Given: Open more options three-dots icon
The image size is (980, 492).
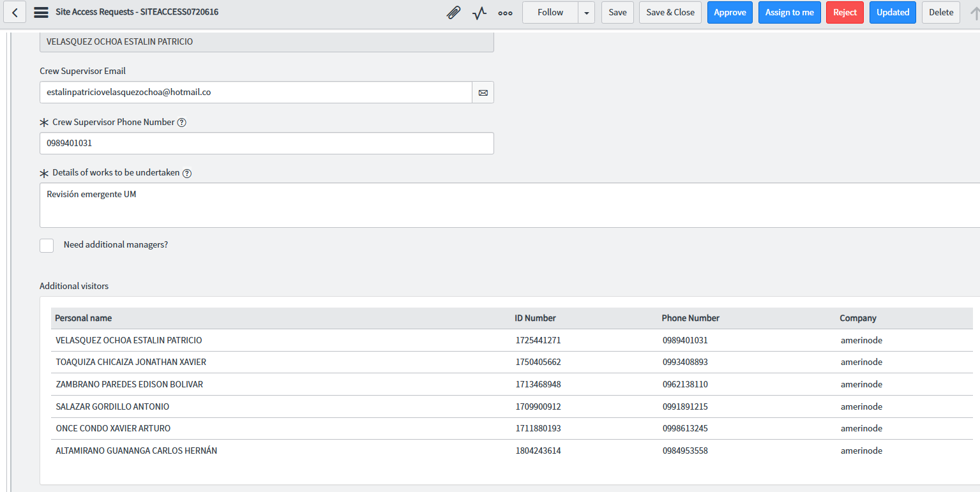Looking at the screenshot, I should click(x=505, y=13).
